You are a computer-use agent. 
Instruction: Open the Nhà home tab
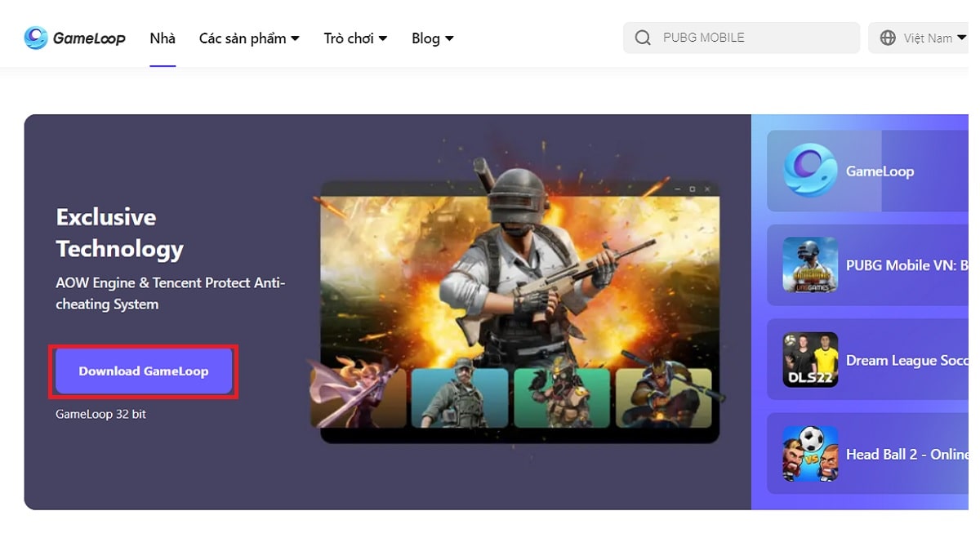pyautogui.click(x=163, y=38)
